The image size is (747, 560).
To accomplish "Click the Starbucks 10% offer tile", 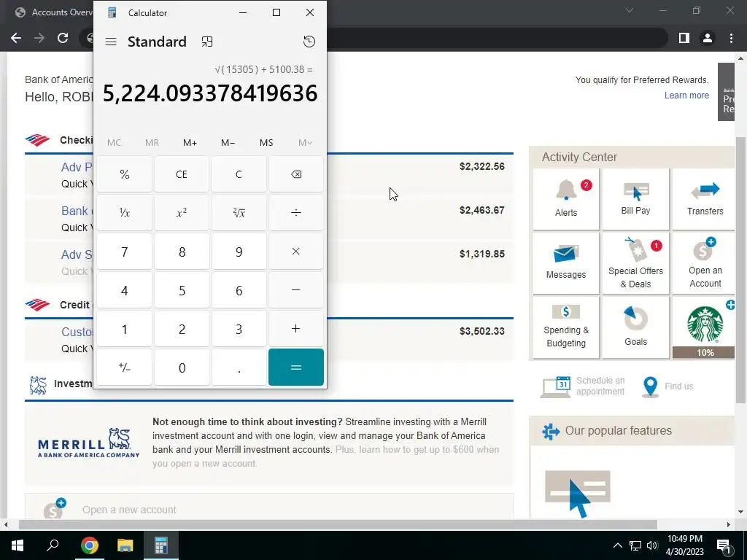I will (705, 327).
